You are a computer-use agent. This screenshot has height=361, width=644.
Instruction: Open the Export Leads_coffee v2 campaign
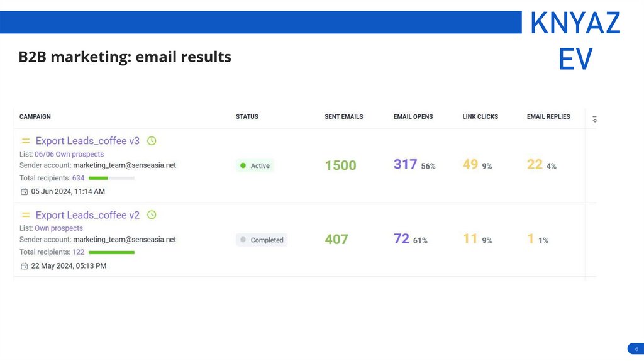click(x=87, y=215)
